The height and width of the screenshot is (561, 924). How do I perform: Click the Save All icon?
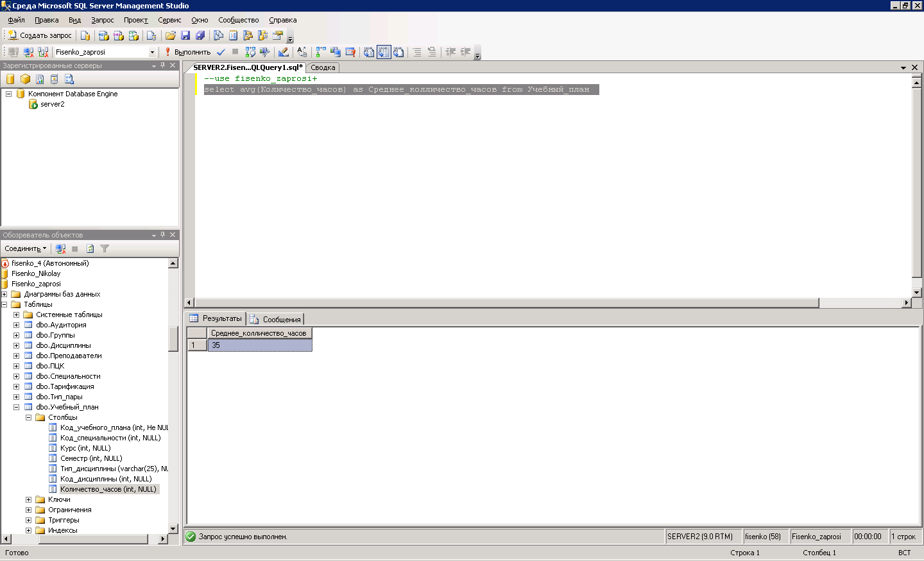(200, 35)
